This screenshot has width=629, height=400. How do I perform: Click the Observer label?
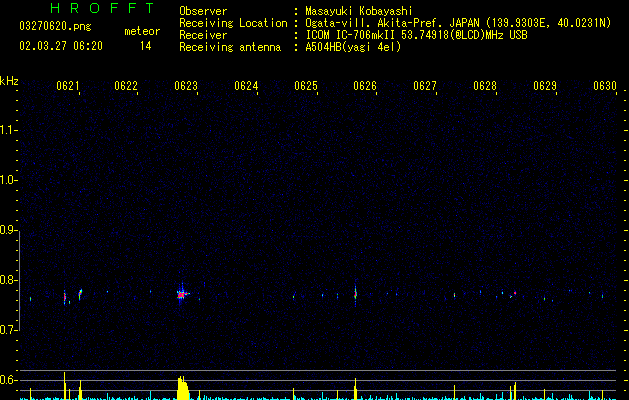pos(203,11)
